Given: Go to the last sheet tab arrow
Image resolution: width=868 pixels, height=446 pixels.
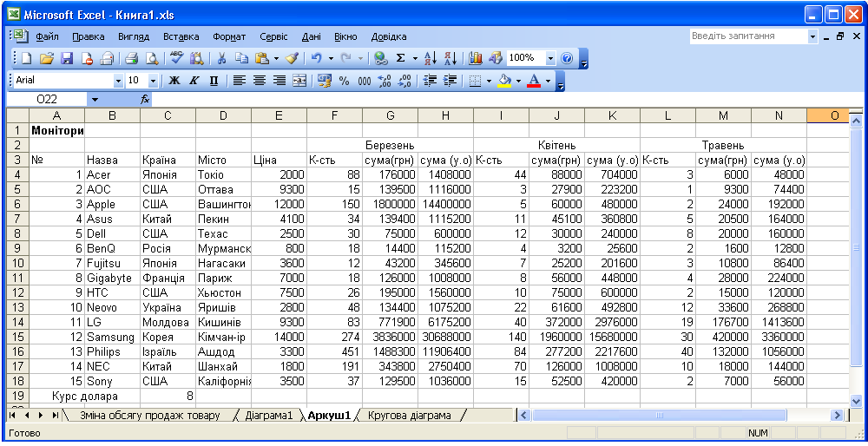Looking at the screenshot, I should [55, 415].
